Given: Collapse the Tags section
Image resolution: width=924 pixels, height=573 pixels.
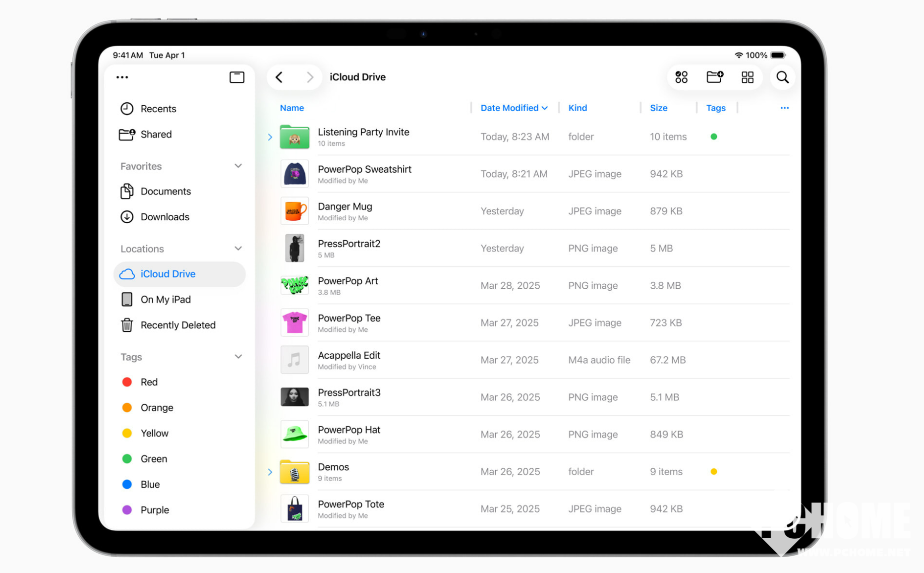Looking at the screenshot, I should (x=238, y=357).
